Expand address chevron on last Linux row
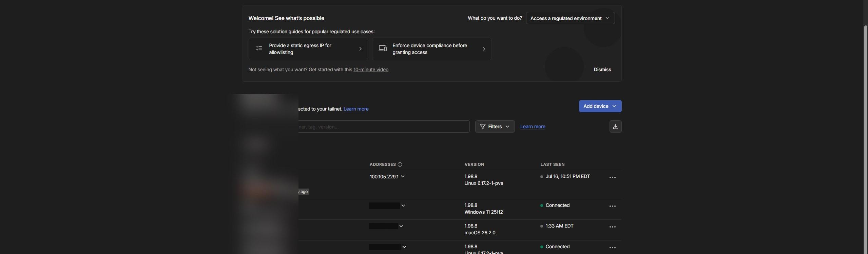The height and width of the screenshot is (254, 868). (x=404, y=247)
